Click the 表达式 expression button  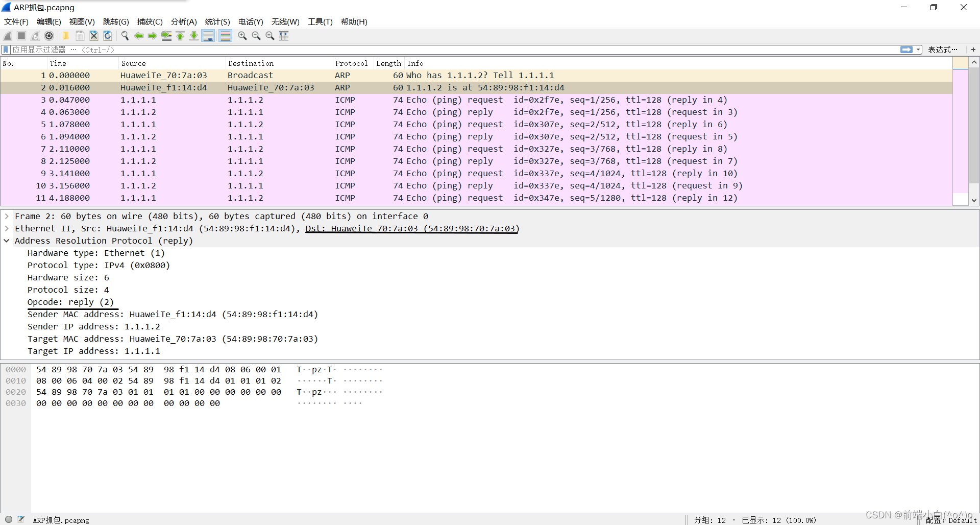click(942, 50)
